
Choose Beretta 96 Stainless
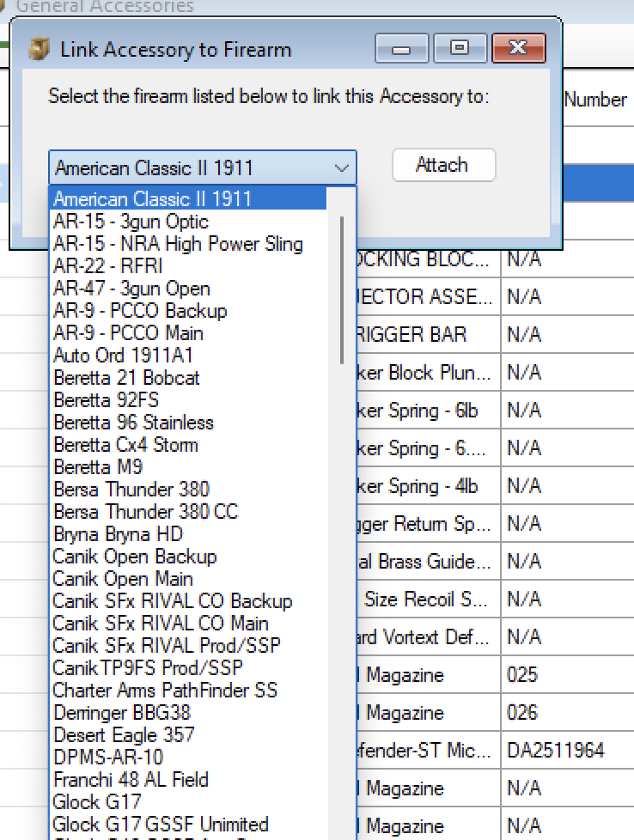[x=188, y=422]
